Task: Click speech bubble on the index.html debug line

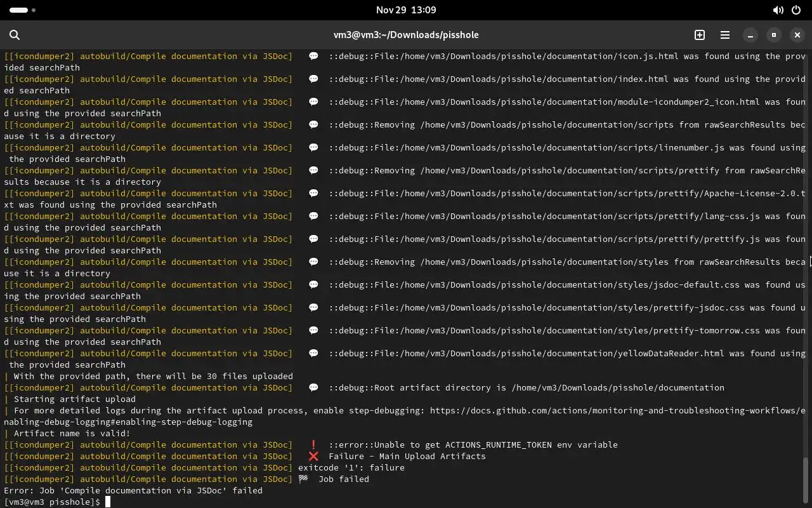Action: 313,79
